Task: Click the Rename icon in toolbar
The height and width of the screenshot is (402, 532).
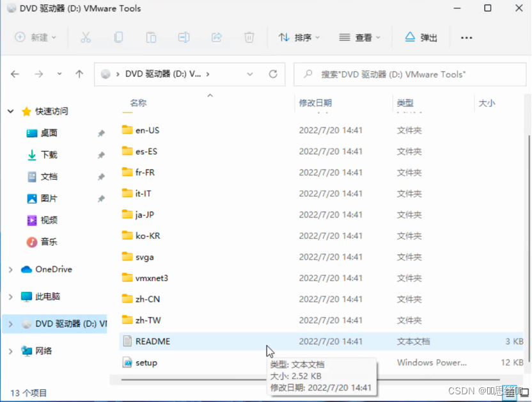Action: tap(184, 37)
